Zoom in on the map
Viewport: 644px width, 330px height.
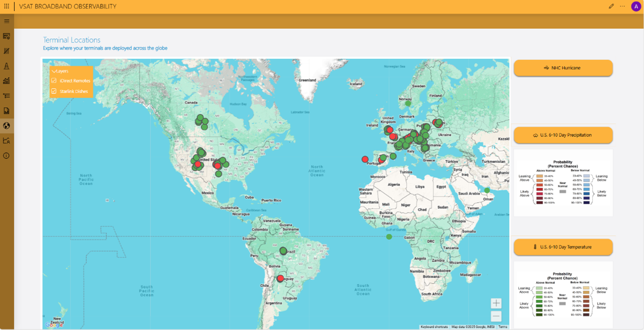(x=496, y=303)
